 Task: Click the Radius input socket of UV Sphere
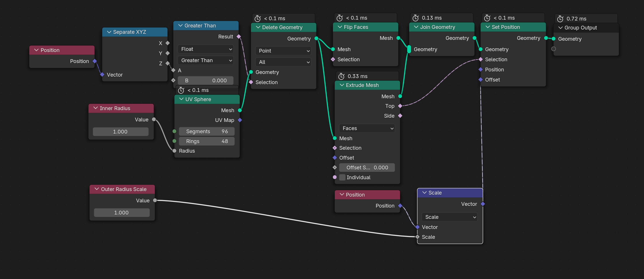click(174, 151)
